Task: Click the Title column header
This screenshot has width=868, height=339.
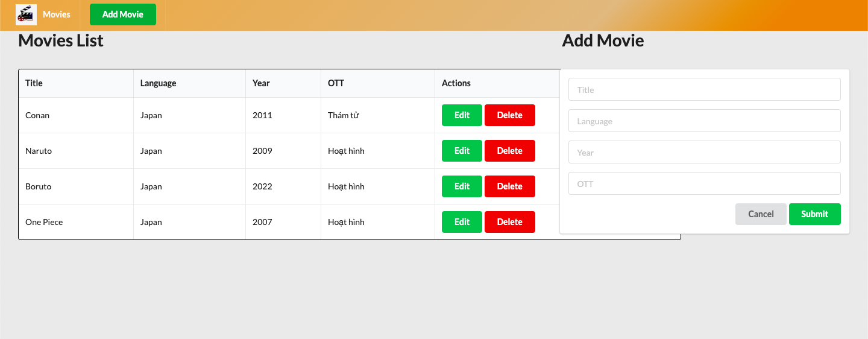Action: [x=34, y=83]
